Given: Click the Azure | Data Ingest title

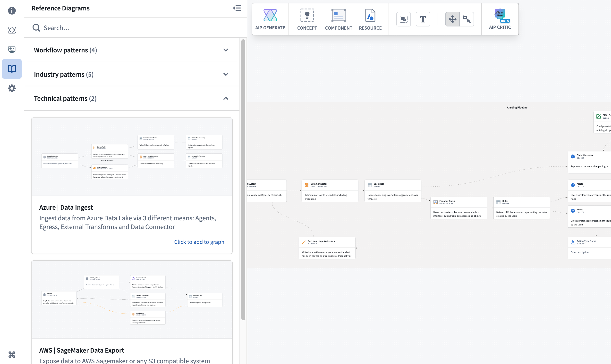Looking at the screenshot, I should click(x=66, y=207).
